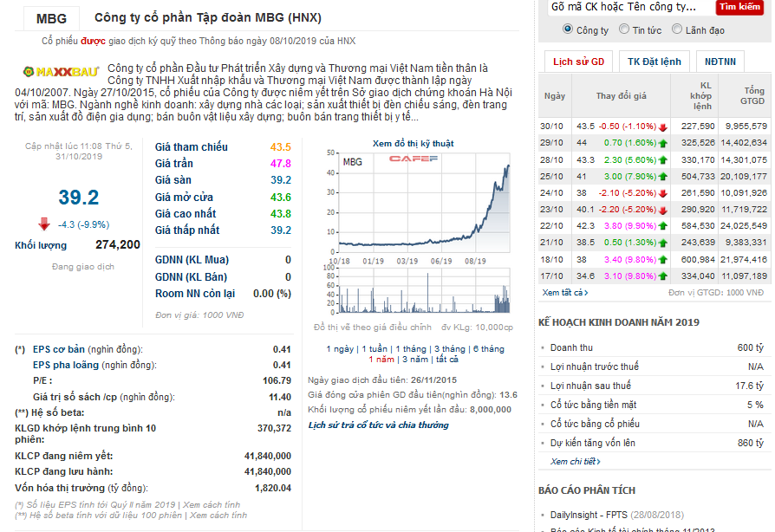Click the Doanh thu plan value 600 tỷ
The image size is (775, 532).
point(750,347)
